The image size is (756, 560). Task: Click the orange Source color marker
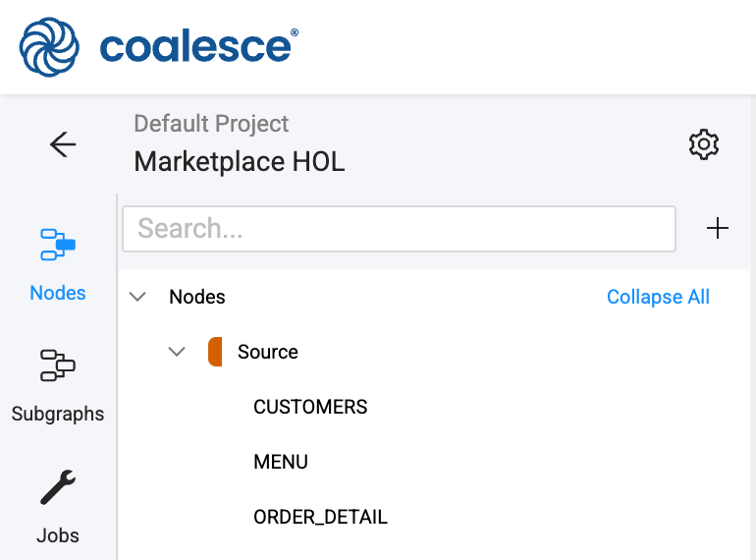(x=215, y=352)
